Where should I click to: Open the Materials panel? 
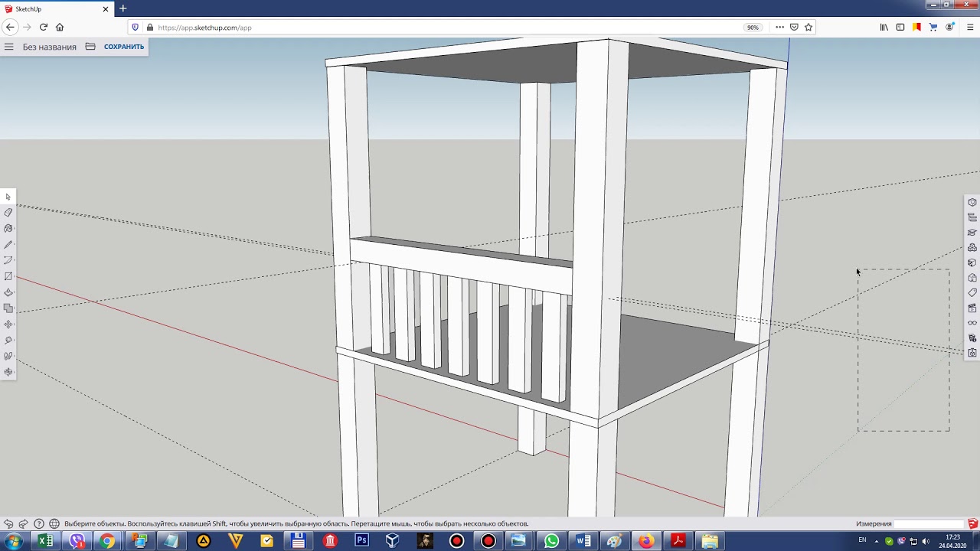pos(972,262)
